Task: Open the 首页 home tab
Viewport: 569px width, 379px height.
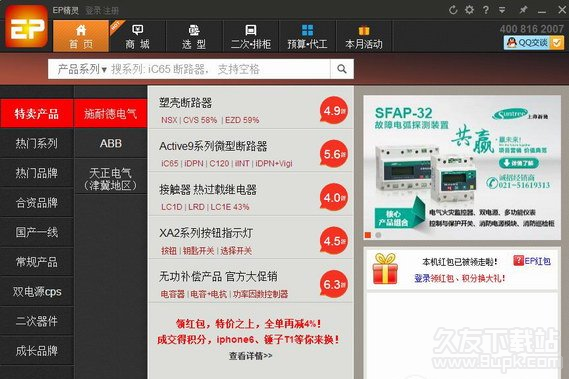Action: click(x=81, y=36)
